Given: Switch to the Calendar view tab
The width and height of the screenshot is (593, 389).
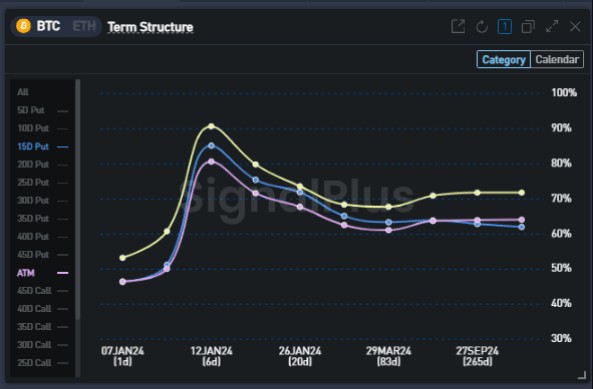Looking at the screenshot, I should [x=557, y=59].
